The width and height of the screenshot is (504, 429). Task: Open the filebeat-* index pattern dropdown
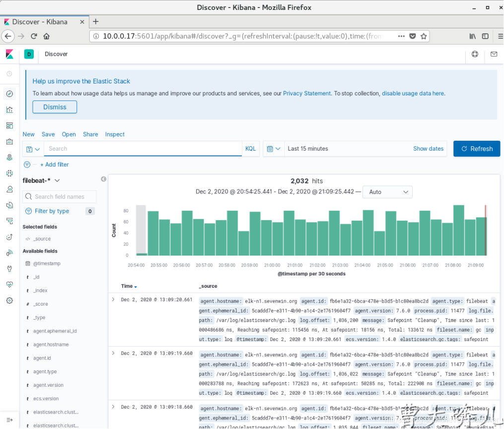point(41,180)
